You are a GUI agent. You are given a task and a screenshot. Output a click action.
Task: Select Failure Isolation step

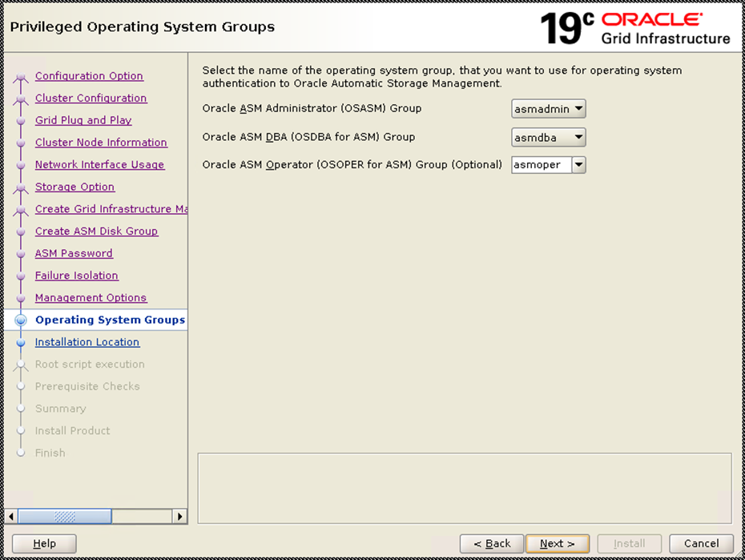coord(76,276)
